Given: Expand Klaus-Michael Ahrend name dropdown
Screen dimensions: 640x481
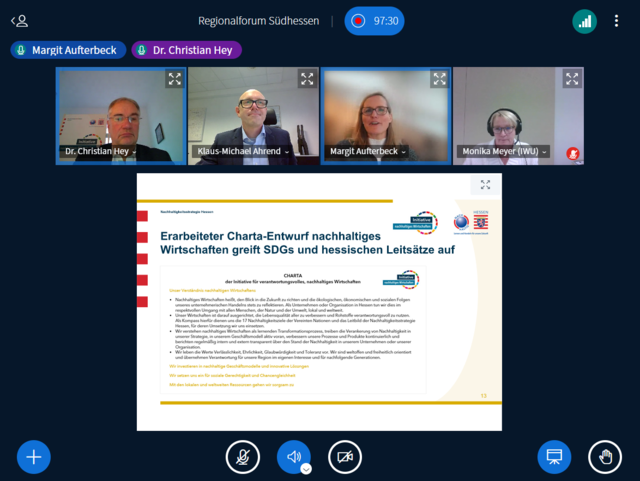Looking at the screenshot, I should coord(241,152).
